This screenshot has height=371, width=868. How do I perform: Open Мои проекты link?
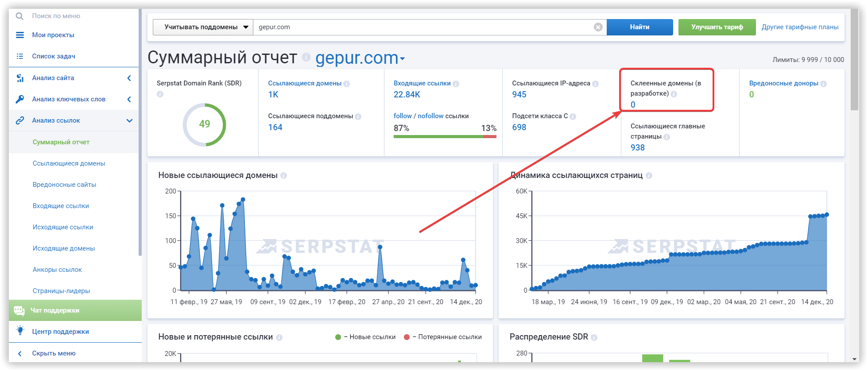(53, 35)
